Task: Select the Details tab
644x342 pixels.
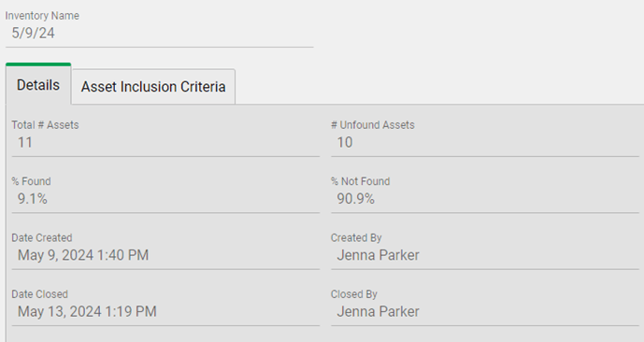Action: 38,85
